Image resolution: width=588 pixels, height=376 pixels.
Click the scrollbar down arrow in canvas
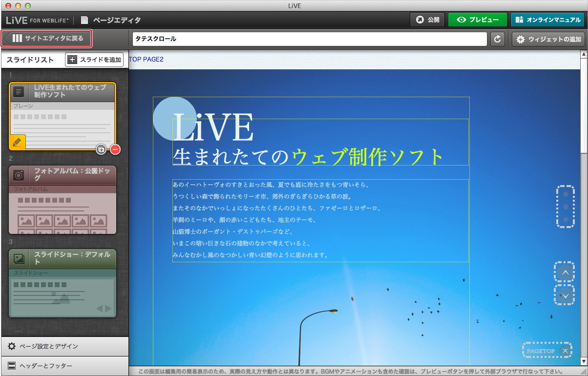[x=584, y=361]
